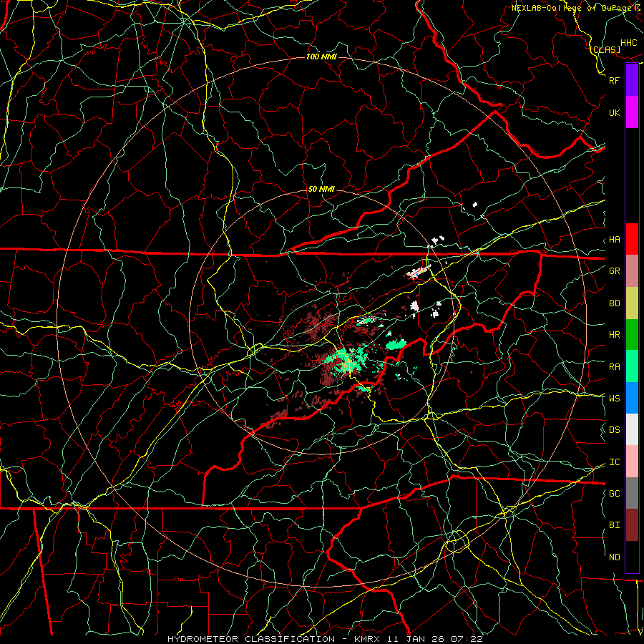Click the BI brown legend swatch
The height and width of the screenshot is (644, 644).
(632, 525)
